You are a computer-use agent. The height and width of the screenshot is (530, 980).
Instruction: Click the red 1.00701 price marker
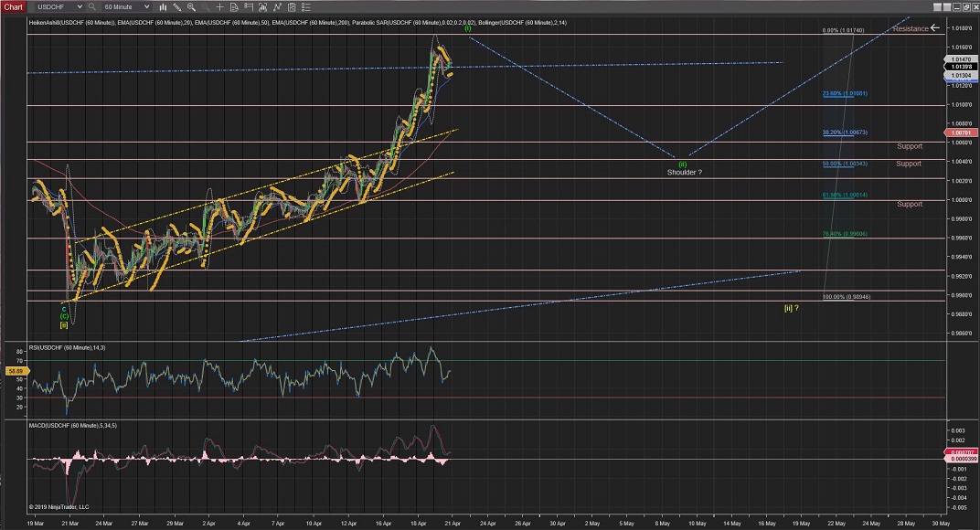pyautogui.click(x=961, y=132)
